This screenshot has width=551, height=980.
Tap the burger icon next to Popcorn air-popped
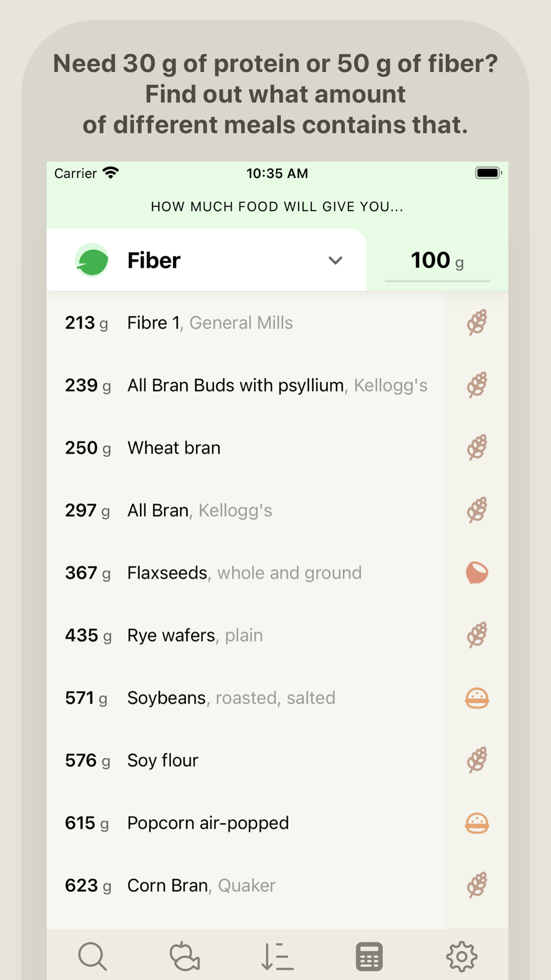pyautogui.click(x=477, y=823)
